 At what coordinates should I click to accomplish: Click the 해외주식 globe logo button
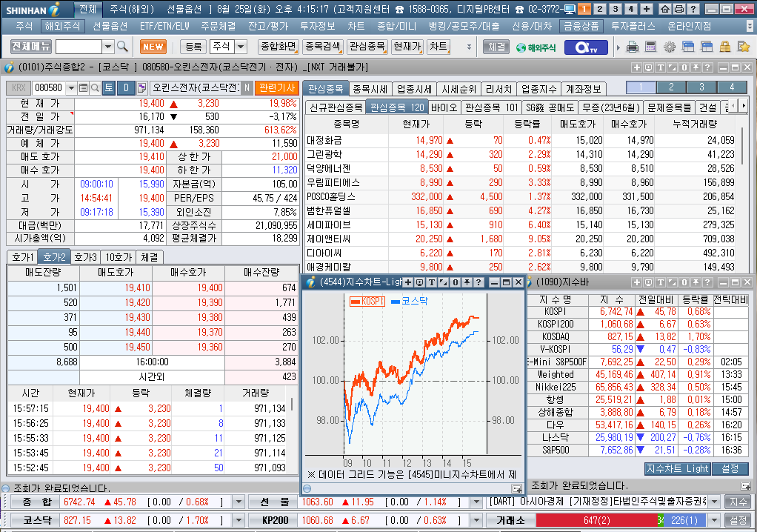(x=536, y=47)
